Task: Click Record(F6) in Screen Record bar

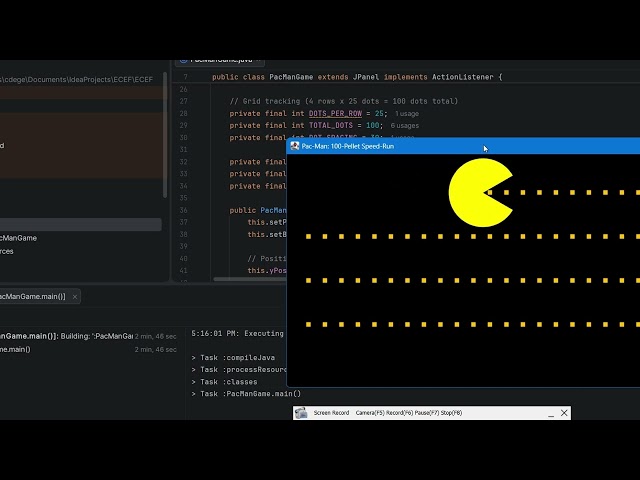Action: pos(400,413)
